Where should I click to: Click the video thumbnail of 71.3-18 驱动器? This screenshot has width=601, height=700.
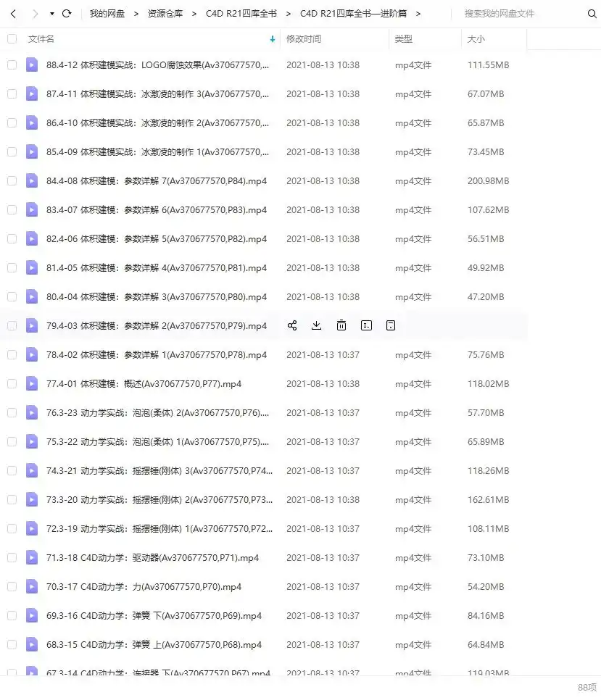tap(31, 557)
